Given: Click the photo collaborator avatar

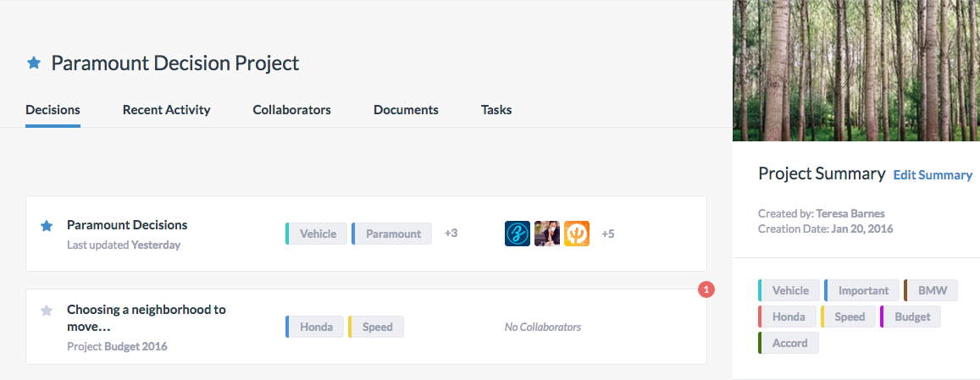Looking at the screenshot, I should tap(547, 234).
